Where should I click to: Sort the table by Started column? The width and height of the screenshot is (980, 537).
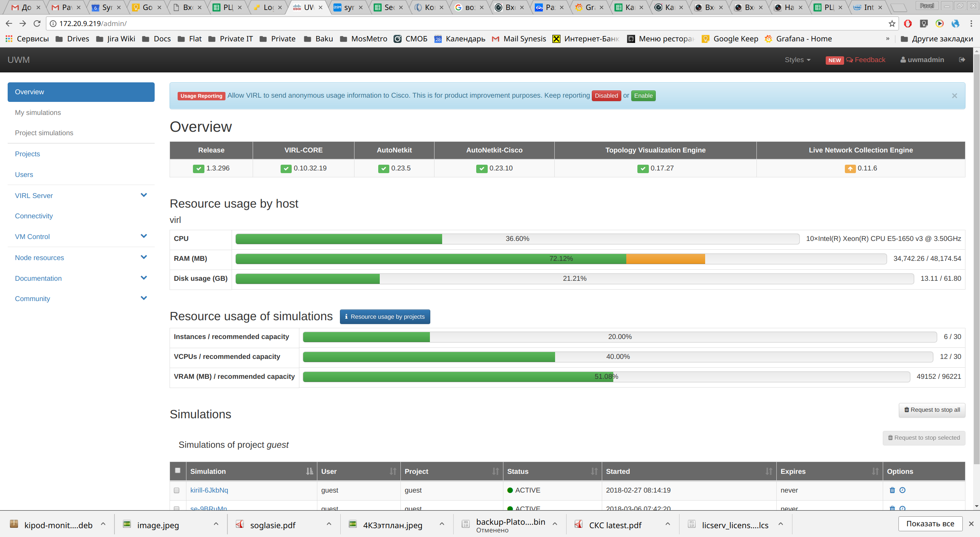[769, 472]
